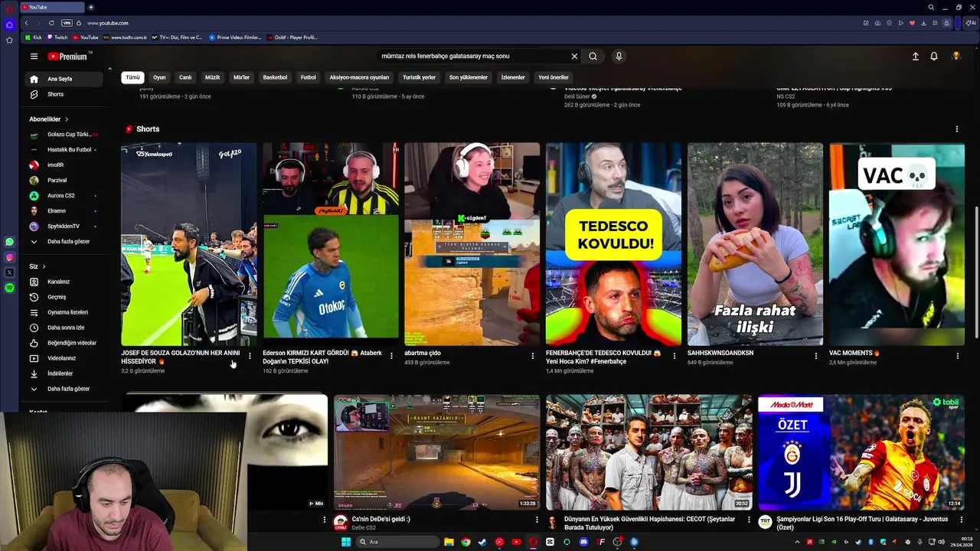Start voice search with the microphone icon
The image size is (980, 551).
(619, 56)
